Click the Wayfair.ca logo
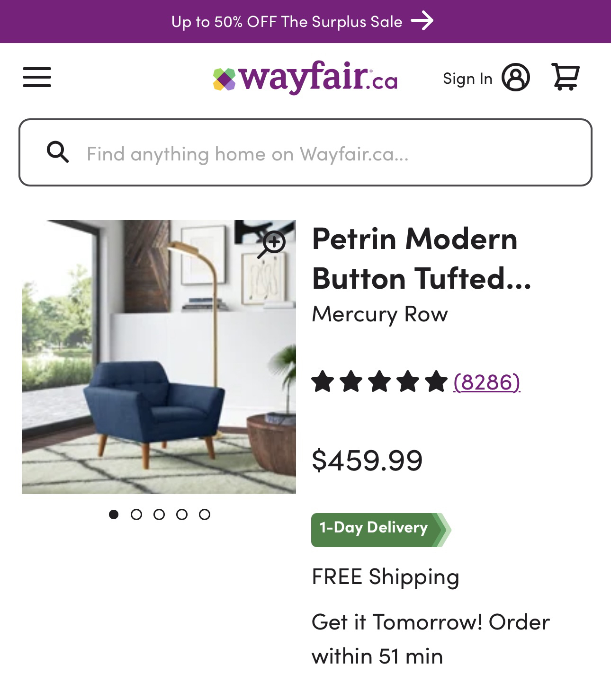This screenshot has height=700, width=611. point(305,77)
